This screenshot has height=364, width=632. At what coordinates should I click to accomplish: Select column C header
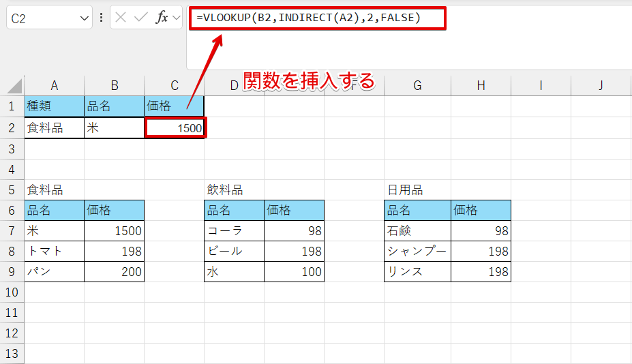tap(174, 85)
